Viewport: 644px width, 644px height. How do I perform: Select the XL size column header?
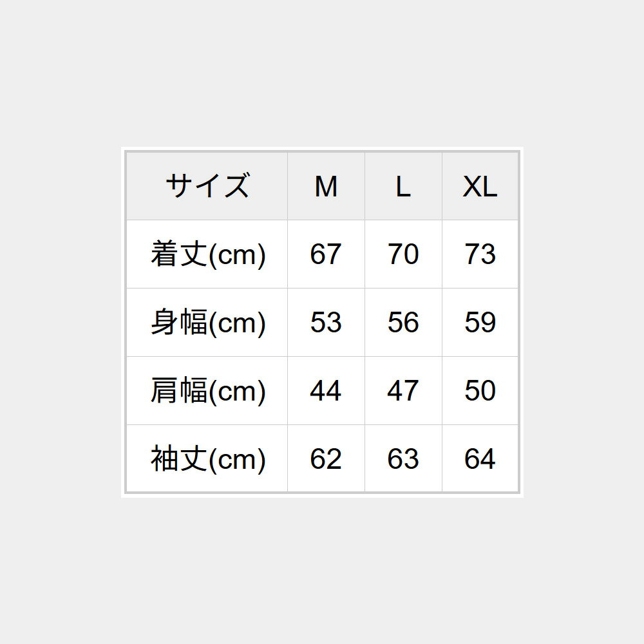pos(480,187)
